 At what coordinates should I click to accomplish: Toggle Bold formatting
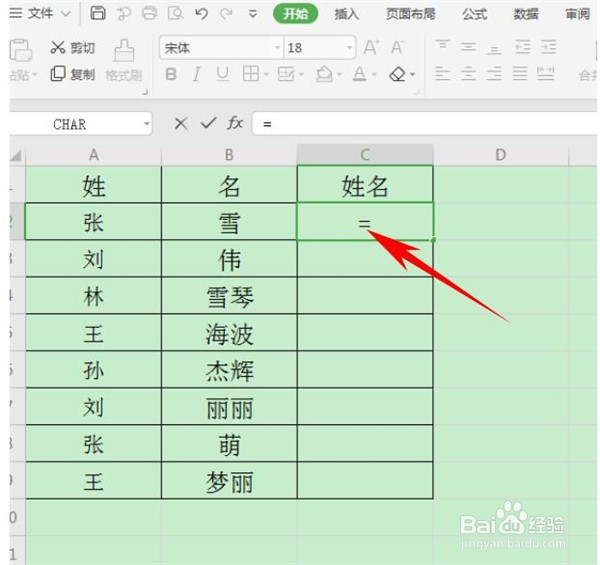coord(171,74)
